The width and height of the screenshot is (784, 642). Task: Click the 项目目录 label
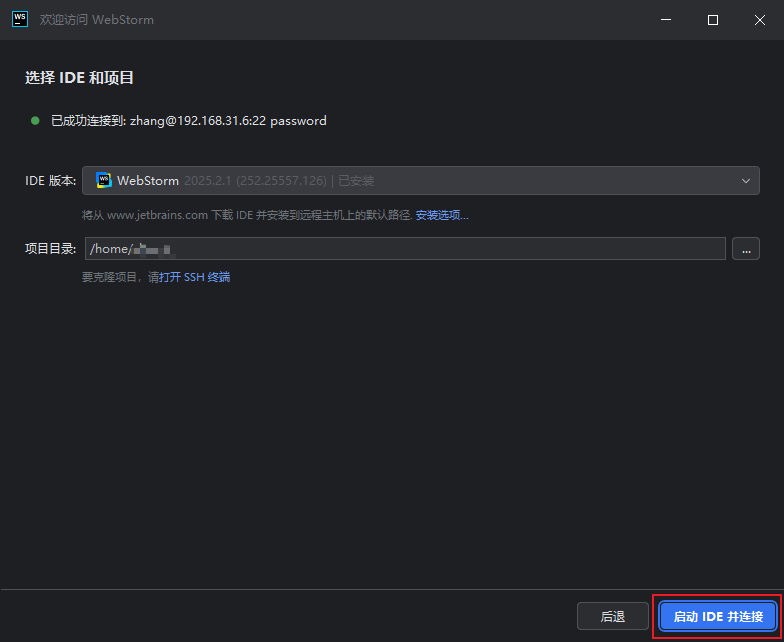tap(50, 249)
